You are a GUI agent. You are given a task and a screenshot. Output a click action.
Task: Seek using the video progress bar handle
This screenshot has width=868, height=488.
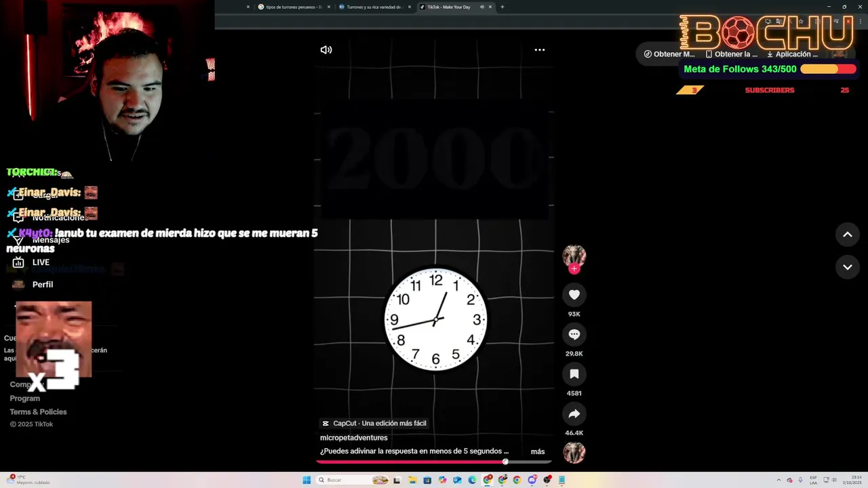(x=505, y=462)
